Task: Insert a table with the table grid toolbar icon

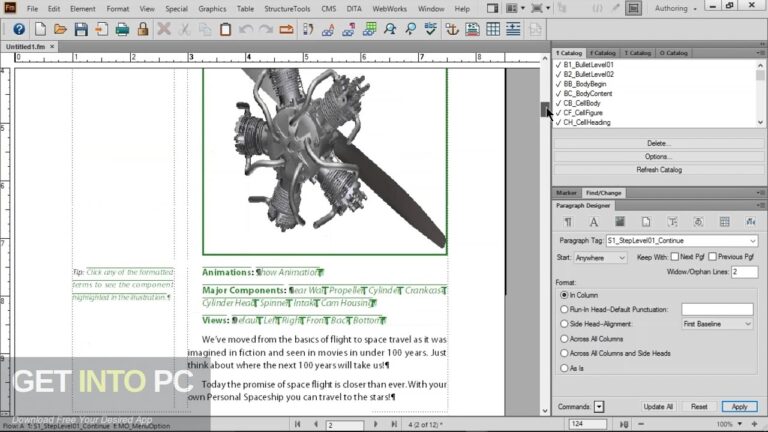Action: coord(493,29)
